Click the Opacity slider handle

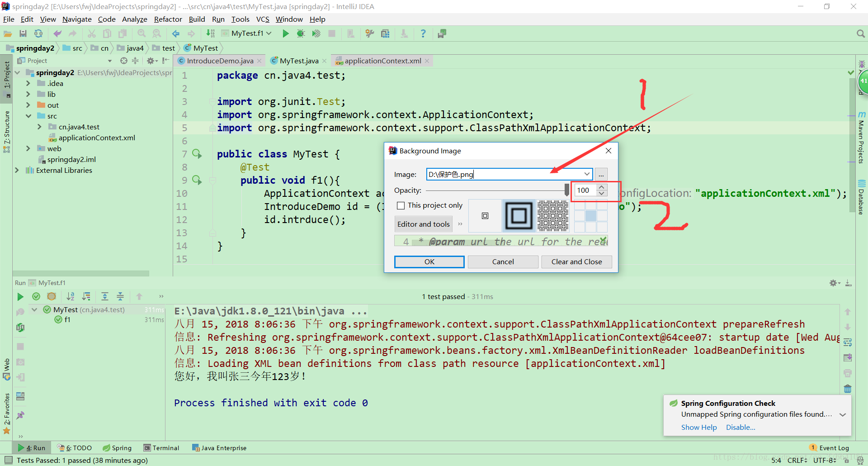567,190
